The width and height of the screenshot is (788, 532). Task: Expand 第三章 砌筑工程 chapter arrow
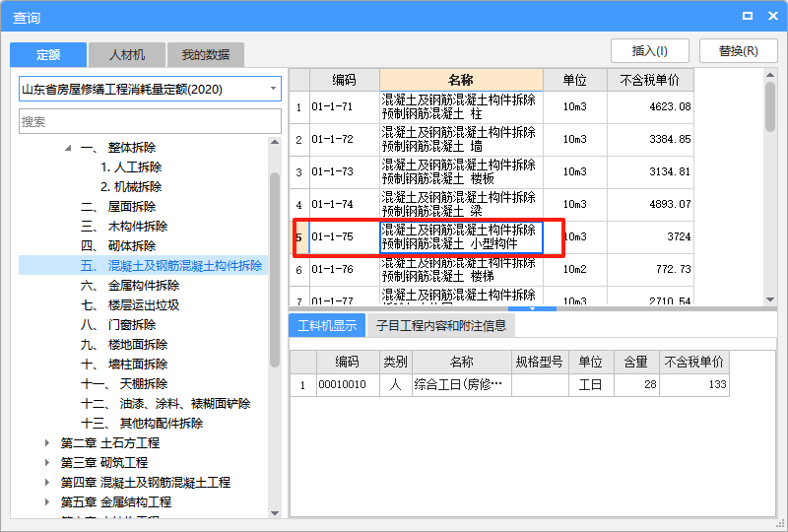[46, 463]
